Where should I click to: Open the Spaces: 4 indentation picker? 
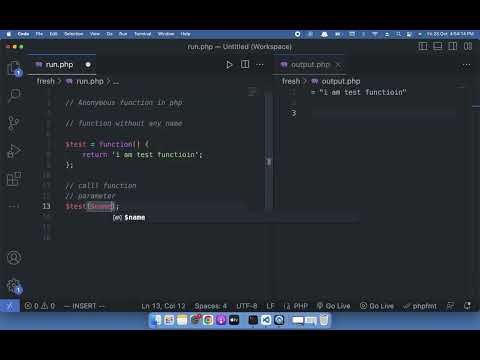[x=211, y=306]
